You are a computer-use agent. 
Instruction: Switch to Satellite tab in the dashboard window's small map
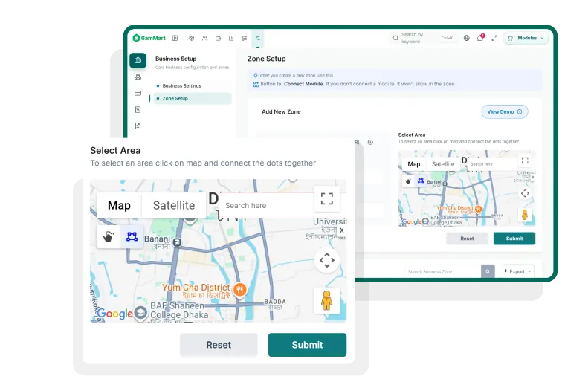click(443, 164)
